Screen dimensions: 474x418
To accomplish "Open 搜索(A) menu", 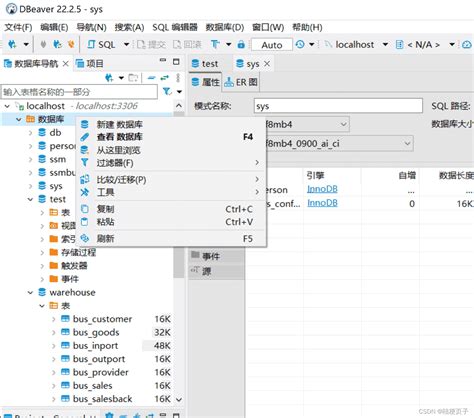I will tap(129, 27).
